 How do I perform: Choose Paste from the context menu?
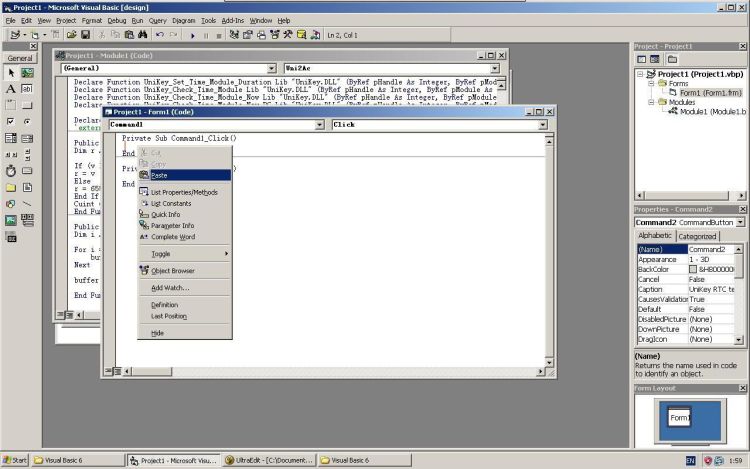(x=185, y=175)
